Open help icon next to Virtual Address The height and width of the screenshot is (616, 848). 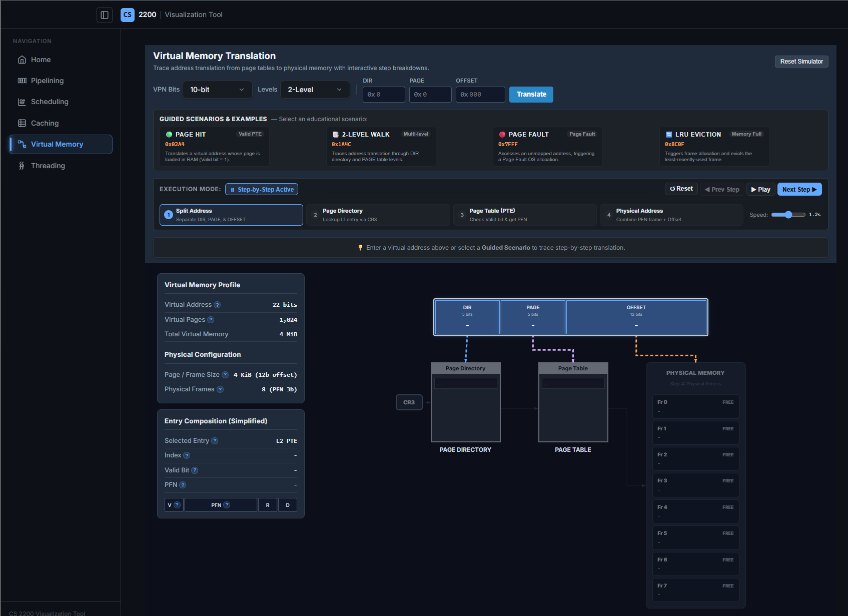217,305
